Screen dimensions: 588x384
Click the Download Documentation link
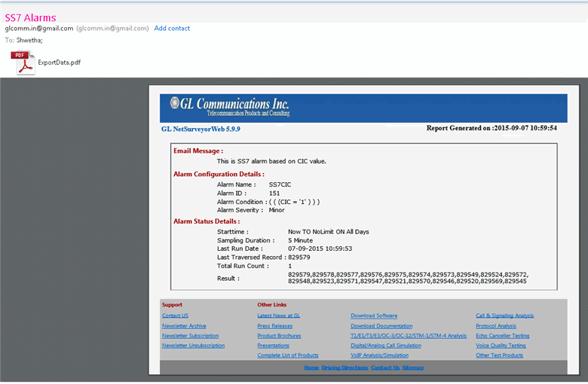(381, 326)
